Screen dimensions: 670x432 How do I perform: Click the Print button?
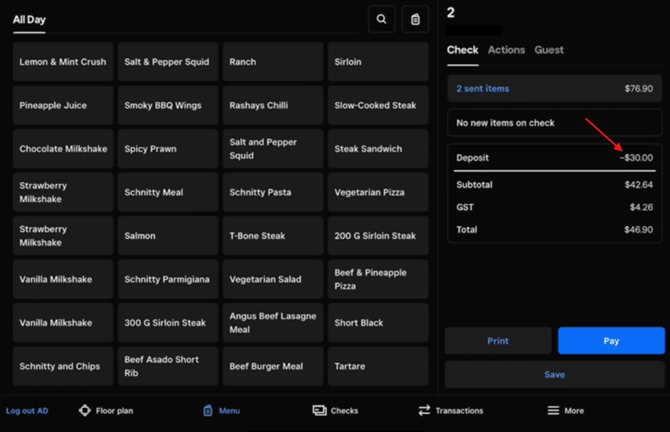point(498,341)
